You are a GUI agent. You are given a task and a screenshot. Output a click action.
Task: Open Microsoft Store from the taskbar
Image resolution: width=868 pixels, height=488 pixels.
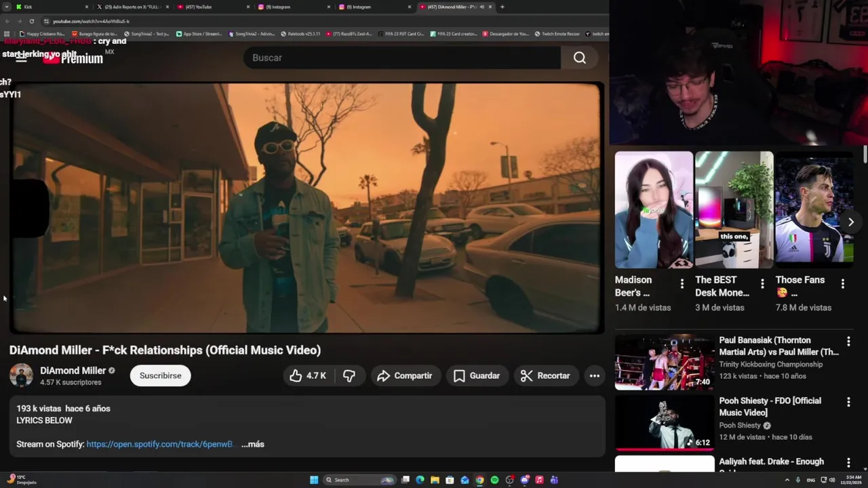tap(450, 480)
